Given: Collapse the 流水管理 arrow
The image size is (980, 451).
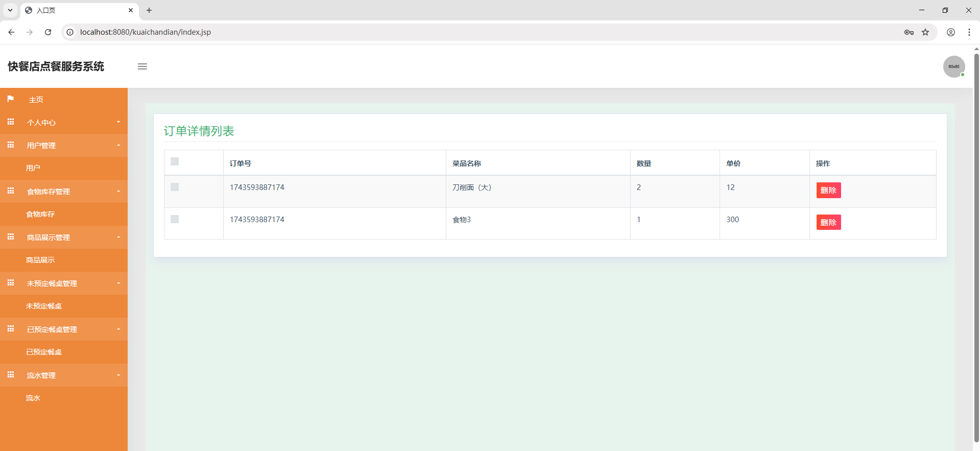Looking at the screenshot, I should point(118,375).
